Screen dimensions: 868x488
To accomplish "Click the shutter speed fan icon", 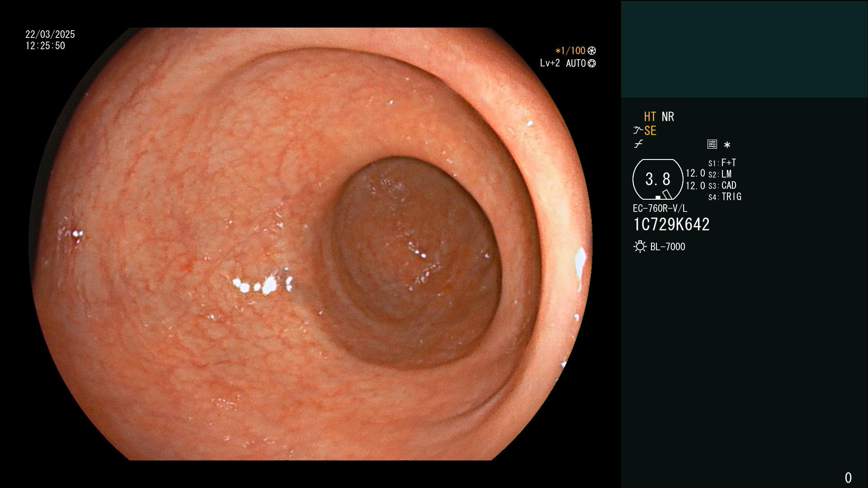I will pos(592,51).
